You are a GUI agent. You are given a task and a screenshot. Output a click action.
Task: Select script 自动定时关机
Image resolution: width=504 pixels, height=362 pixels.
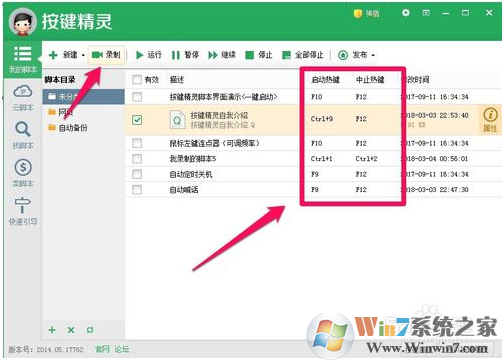(x=191, y=174)
